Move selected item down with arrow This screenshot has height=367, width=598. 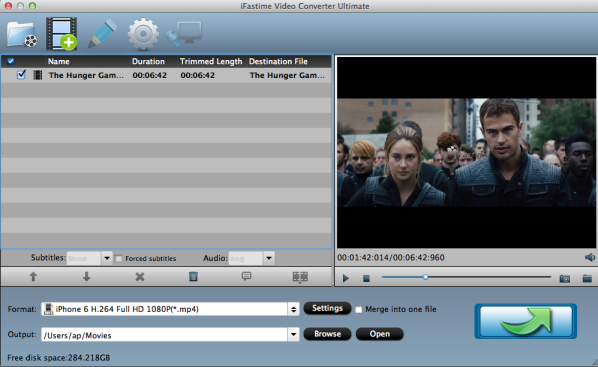[x=87, y=277]
